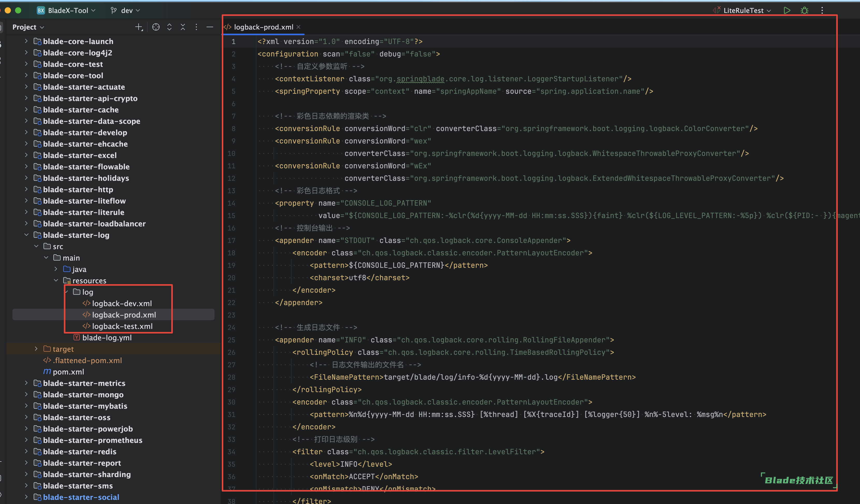Select blade-starter-metrics module

(84, 383)
